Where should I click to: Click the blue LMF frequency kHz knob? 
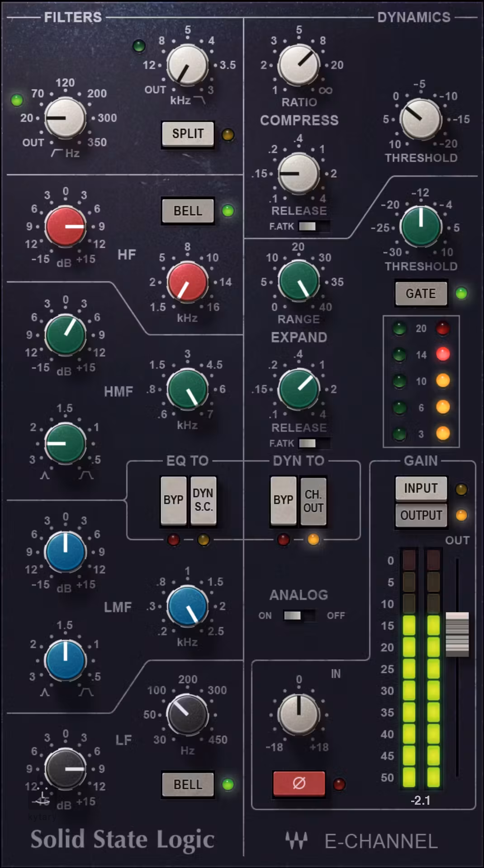[187, 606]
